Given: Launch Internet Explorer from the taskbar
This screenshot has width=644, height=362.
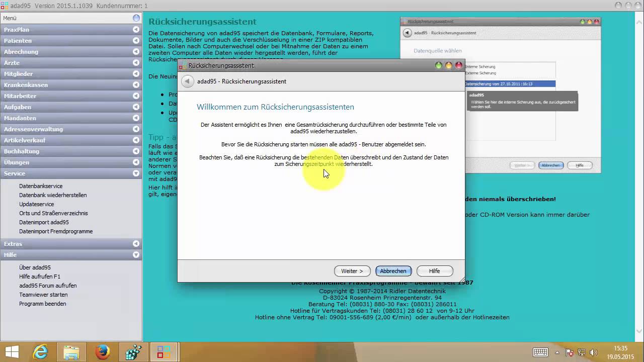Looking at the screenshot, I should point(40,352).
